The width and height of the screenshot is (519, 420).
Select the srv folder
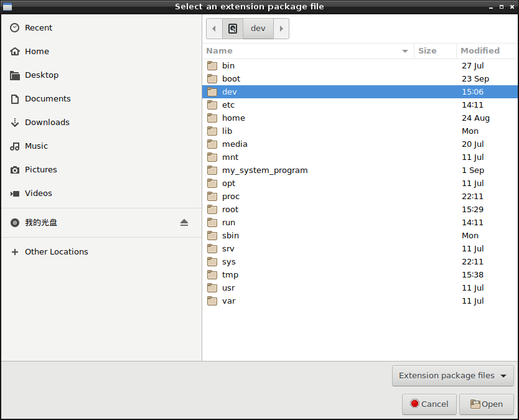[360, 248]
